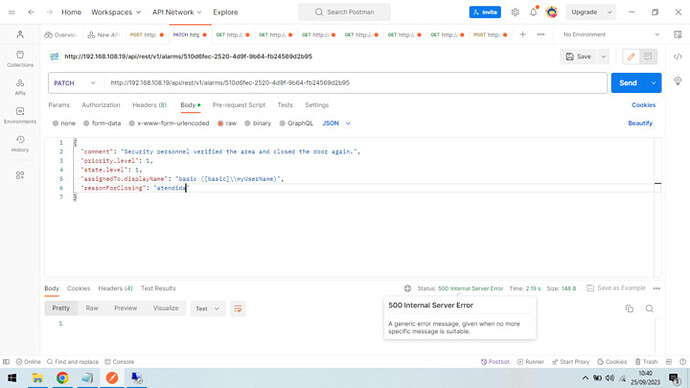Open more response options ellipsis

(657, 289)
